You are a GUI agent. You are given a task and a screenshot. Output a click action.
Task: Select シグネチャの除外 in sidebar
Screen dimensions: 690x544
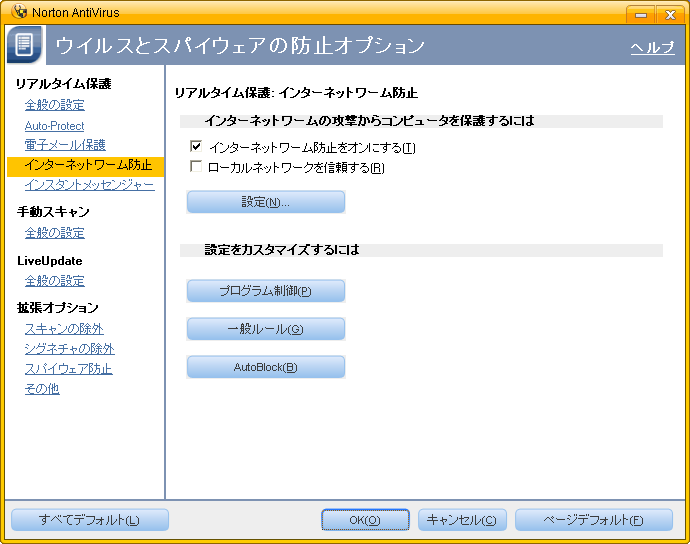coord(69,349)
